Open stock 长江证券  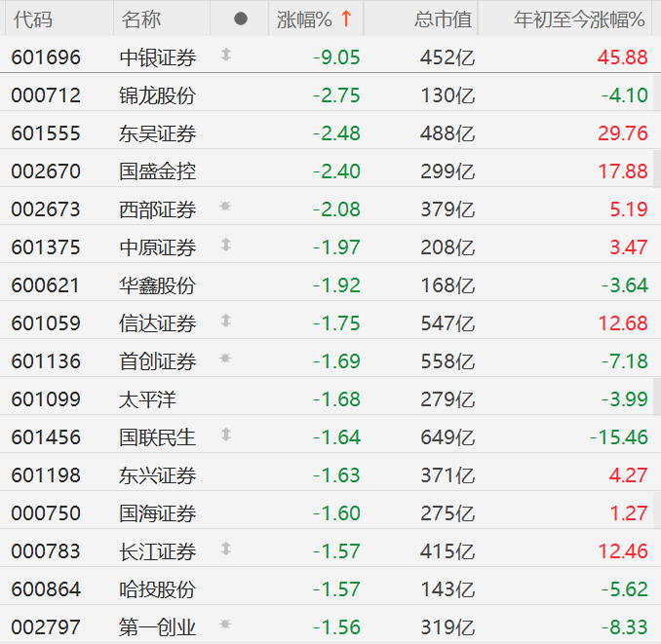[x=158, y=551]
